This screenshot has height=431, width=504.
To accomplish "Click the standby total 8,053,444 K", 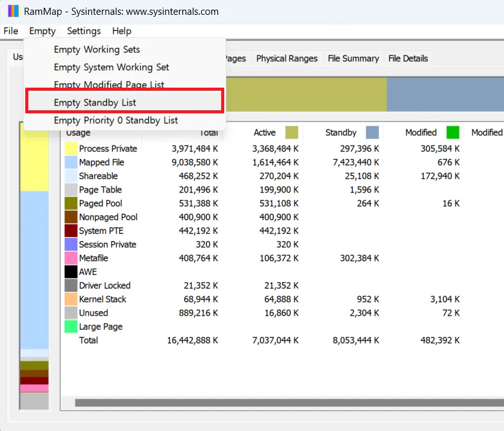I will click(356, 340).
